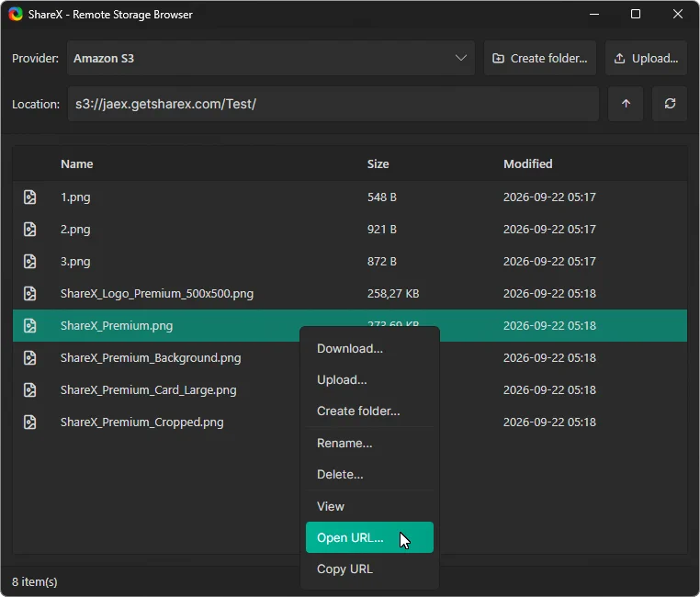700x597 pixels.
Task: Open the Provider dropdown showing Amazon S3
Action: pos(270,58)
